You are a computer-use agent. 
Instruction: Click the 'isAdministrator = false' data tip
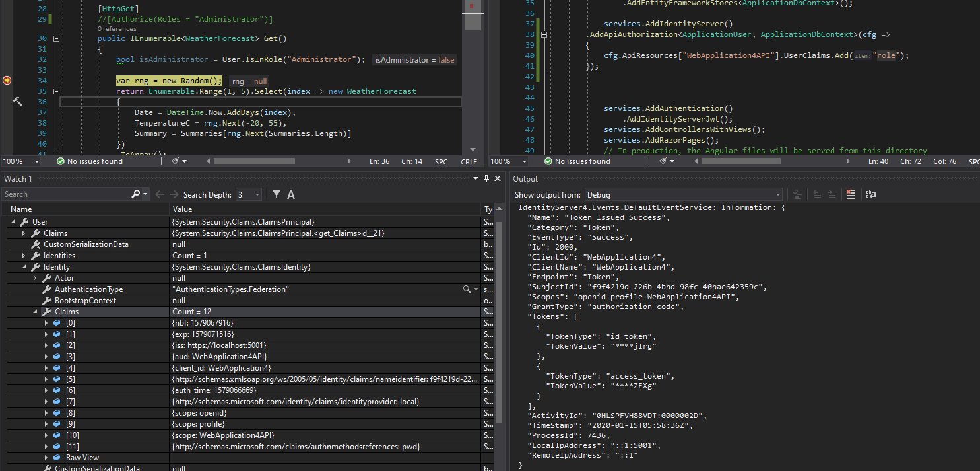tap(414, 60)
